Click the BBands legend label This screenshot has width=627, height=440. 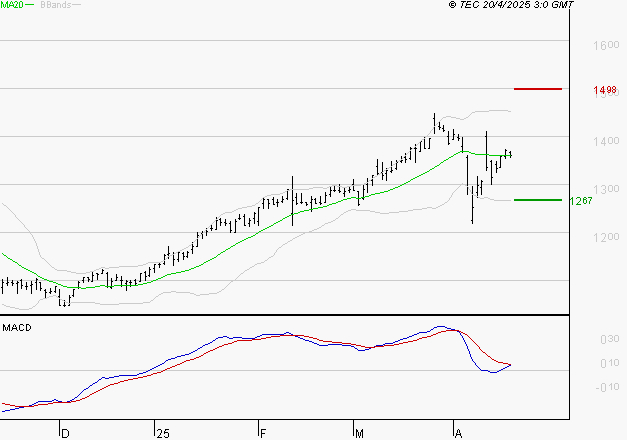pyautogui.click(x=56, y=5)
